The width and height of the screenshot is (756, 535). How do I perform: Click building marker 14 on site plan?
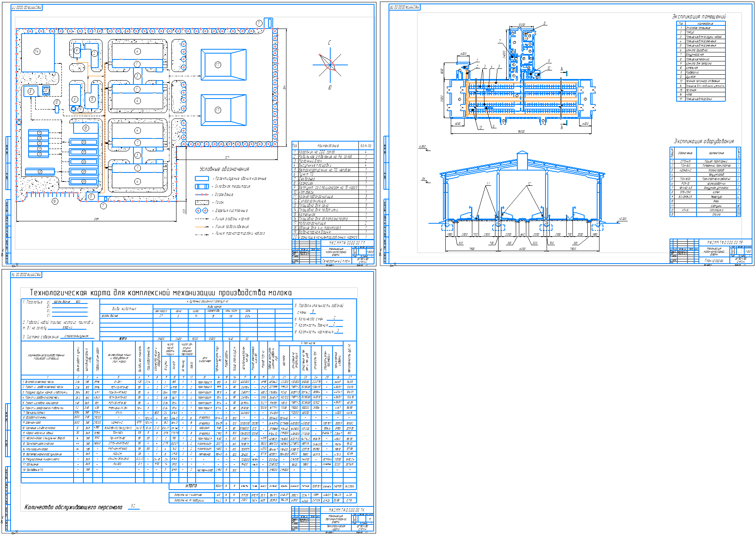(37, 51)
